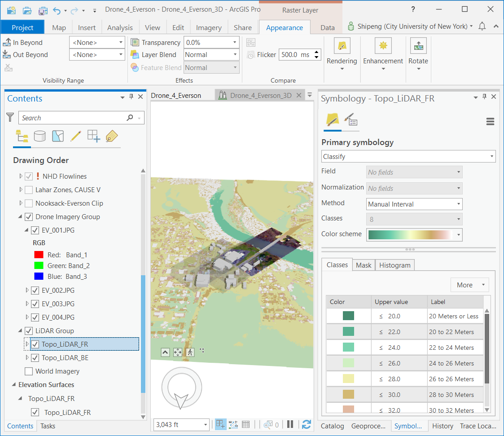The width and height of the screenshot is (504, 436).
Task: Open the Enhancement tool in ribbon
Action: coord(383,46)
